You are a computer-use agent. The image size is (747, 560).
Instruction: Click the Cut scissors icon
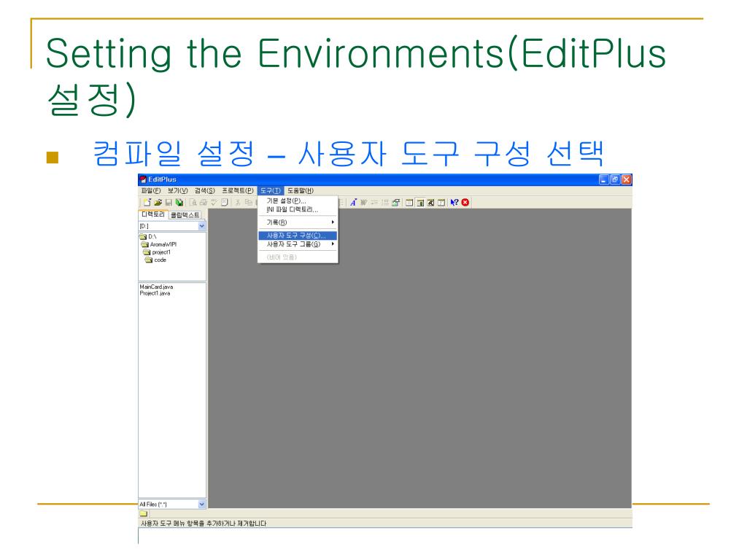(237, 203)
